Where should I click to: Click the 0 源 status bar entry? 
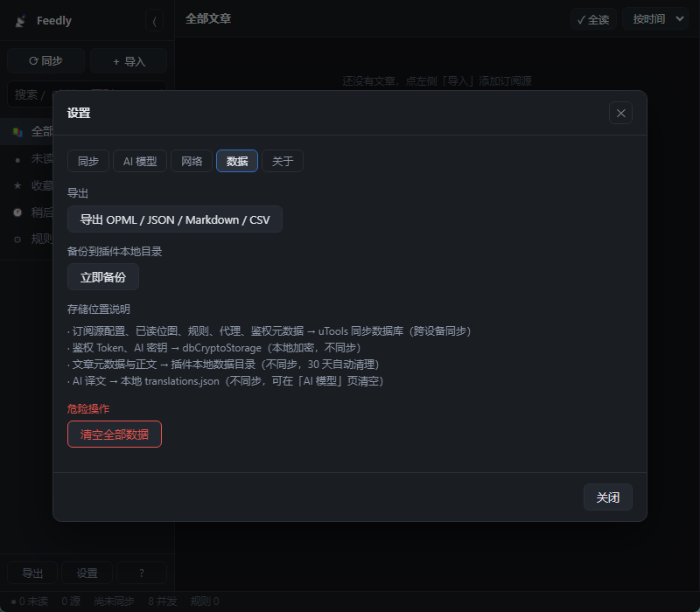(71, 602)
